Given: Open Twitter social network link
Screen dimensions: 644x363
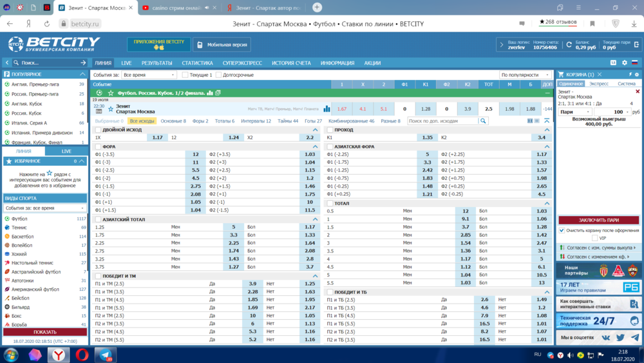Looking at the screenshot, I should pyautogui.click(x=620, y=337).
